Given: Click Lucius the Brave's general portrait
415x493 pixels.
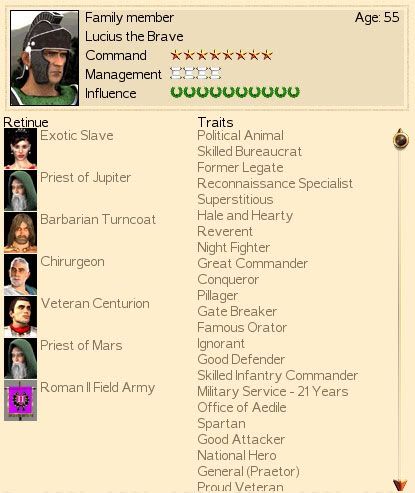Looking at the screenshot, I should click(44, 58).
